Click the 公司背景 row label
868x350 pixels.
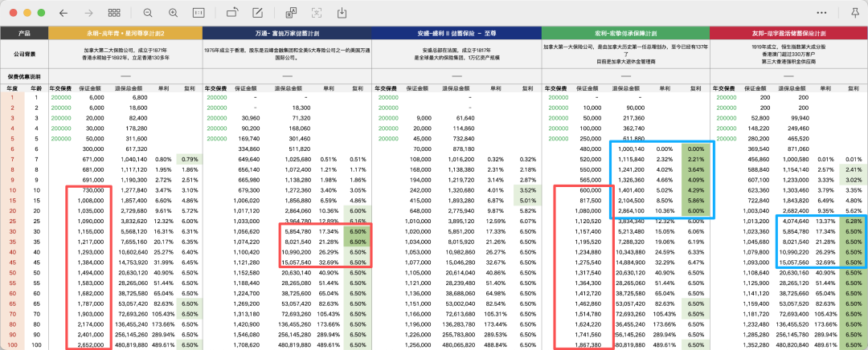point(24,54)
